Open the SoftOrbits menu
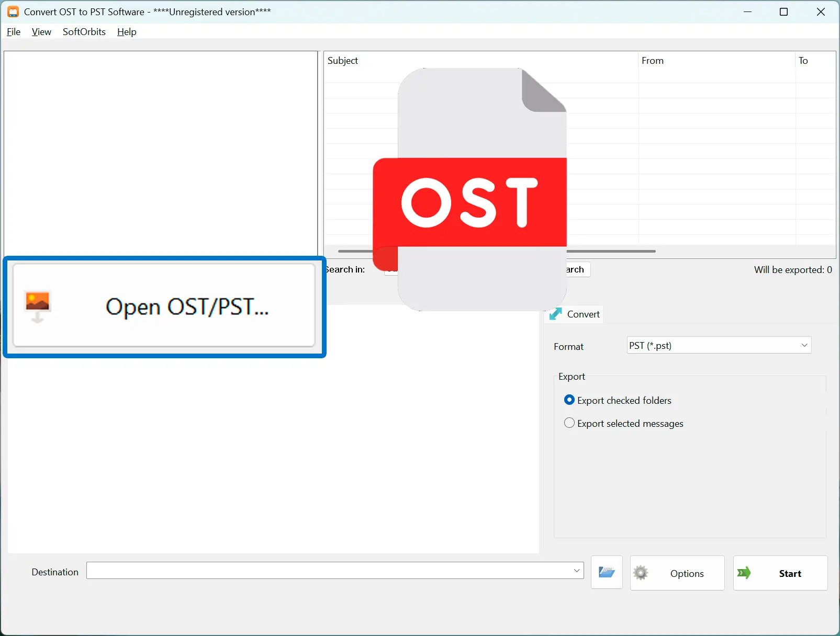The image size is (840, 636). tap(84, 32)
